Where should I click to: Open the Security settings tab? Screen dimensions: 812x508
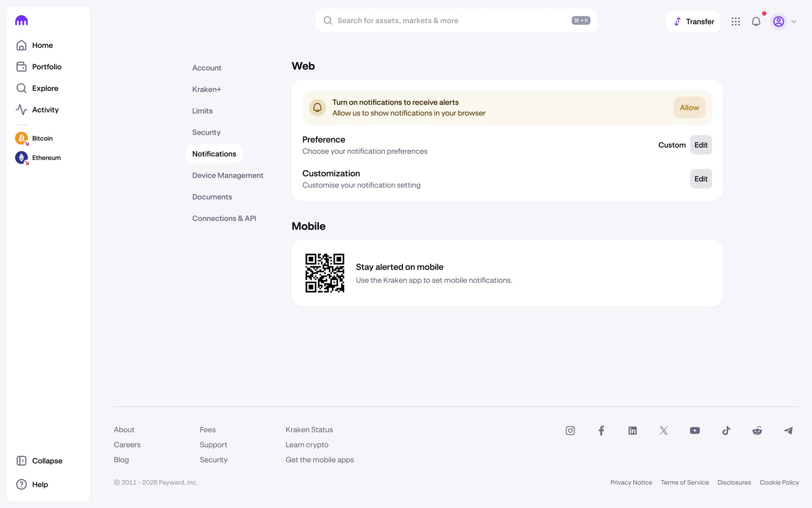click(x=206, y=132)
